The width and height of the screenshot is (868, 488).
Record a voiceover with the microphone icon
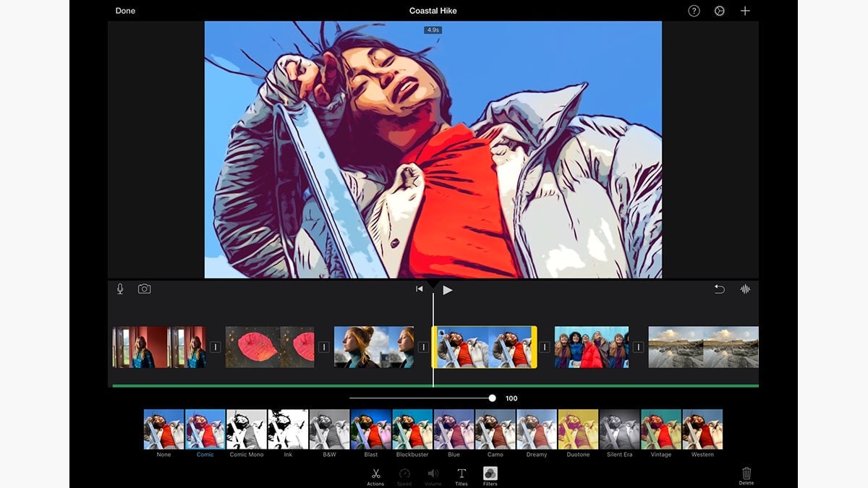[x=120, y=288]
